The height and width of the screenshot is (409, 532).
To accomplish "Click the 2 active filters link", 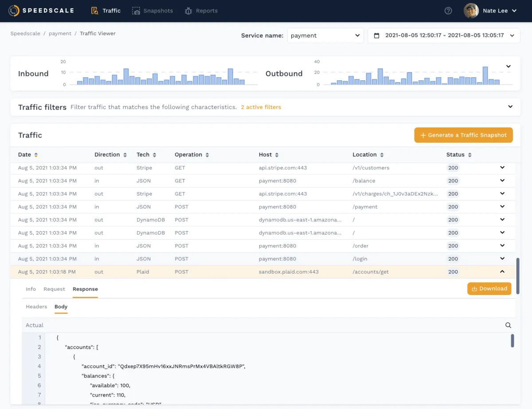I will pos(261,107).
